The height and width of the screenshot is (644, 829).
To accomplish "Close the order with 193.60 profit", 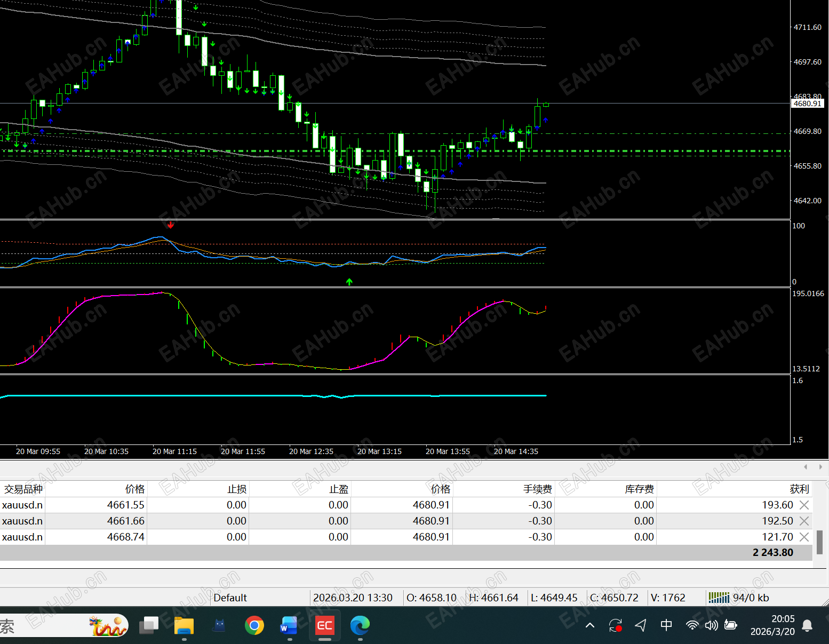I will coord(804,505).
